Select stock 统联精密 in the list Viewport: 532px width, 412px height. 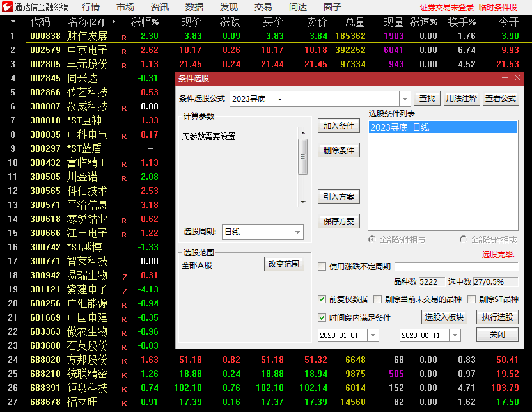tap(87, 374)
